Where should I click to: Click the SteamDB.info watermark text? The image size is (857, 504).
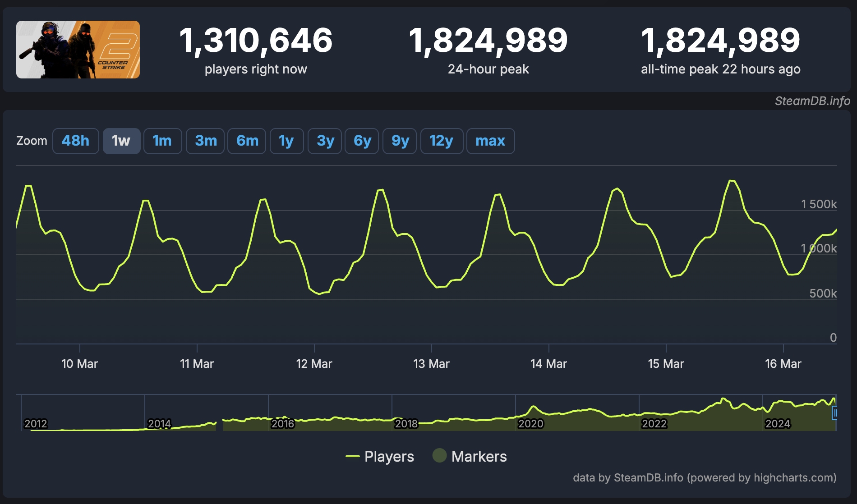[x=812, y=101]
